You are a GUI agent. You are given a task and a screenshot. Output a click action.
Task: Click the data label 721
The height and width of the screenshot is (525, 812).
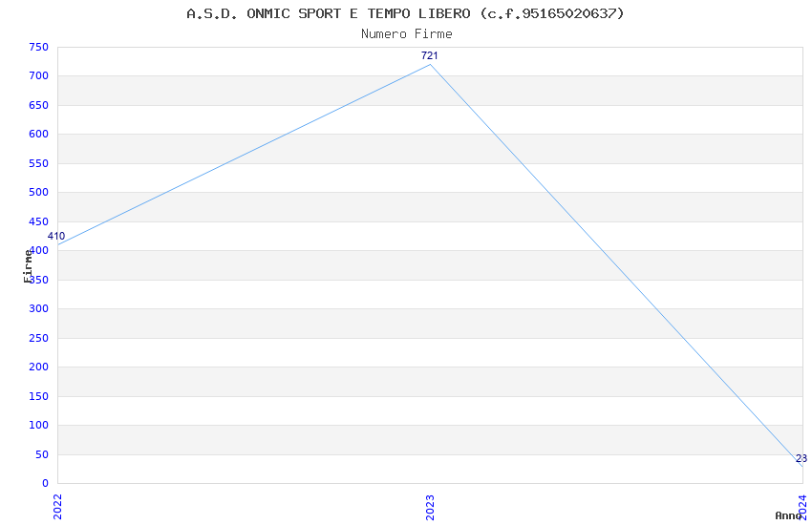pyautogui.click(x=429, y=55)
